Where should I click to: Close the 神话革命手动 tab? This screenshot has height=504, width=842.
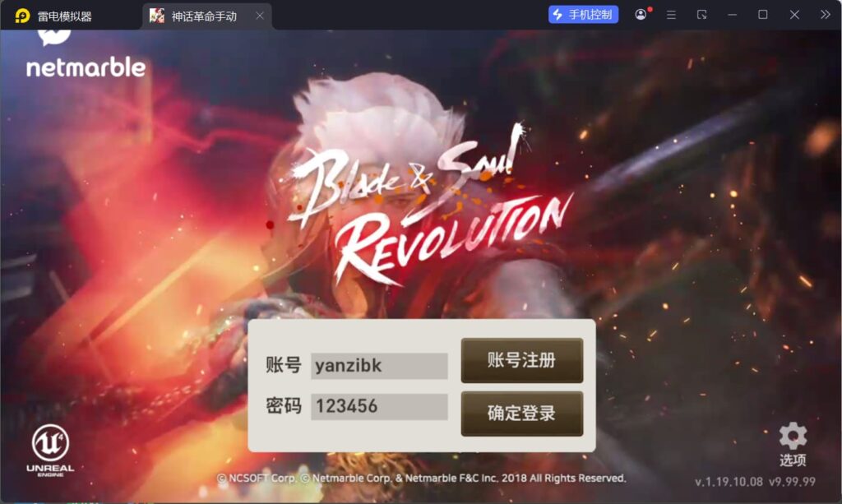click(260, 16)
